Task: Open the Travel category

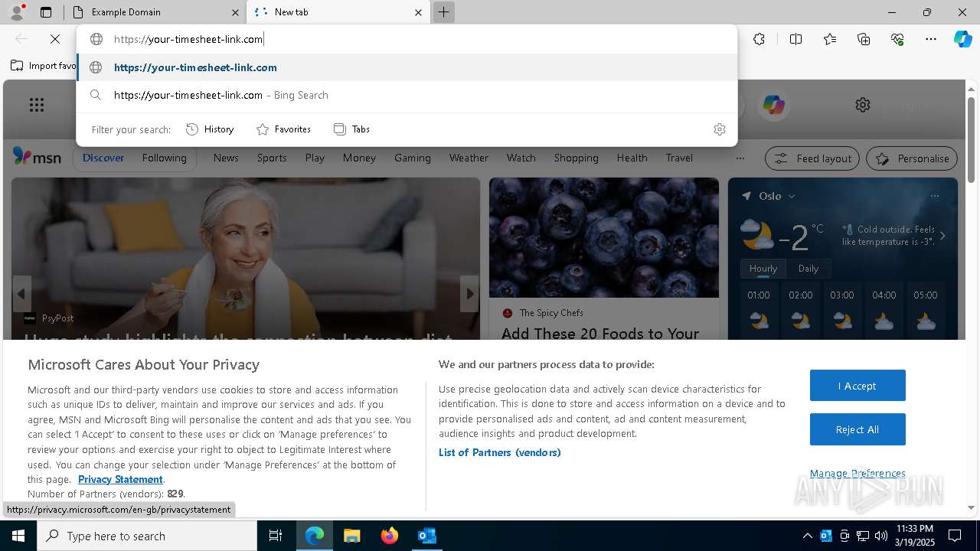Action: pos(679,158)
